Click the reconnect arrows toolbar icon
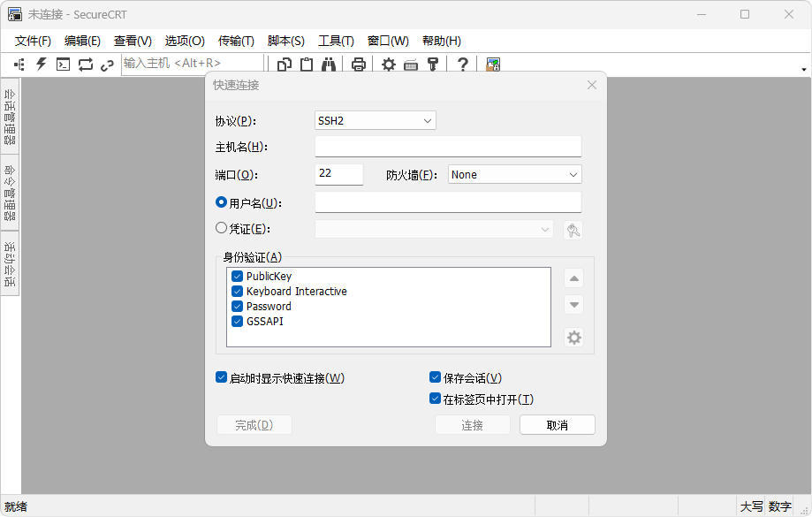The height and width of the screenshot is (517, 812). [x=85, y=64]
